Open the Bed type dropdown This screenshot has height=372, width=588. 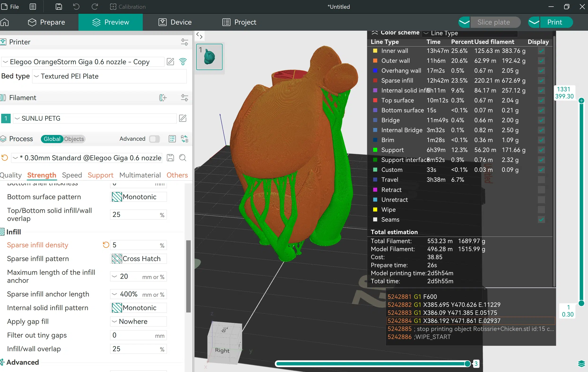tap(109, 76)
